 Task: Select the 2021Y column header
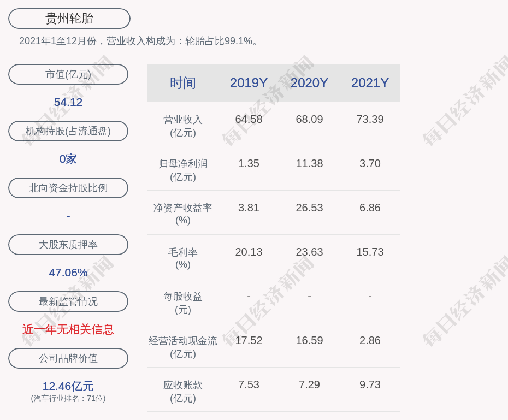tap(370, 83)
